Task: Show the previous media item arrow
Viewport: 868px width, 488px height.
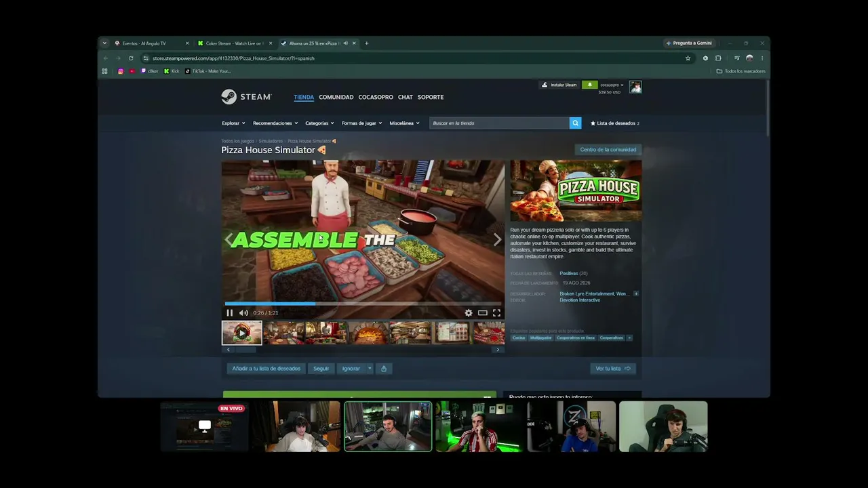Action: click(x=229, y=239)
